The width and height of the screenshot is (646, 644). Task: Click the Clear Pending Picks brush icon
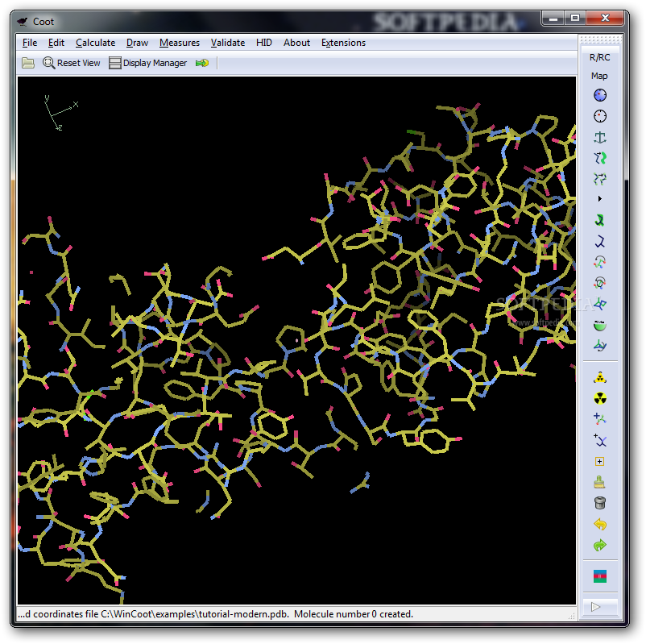[600, 482]
